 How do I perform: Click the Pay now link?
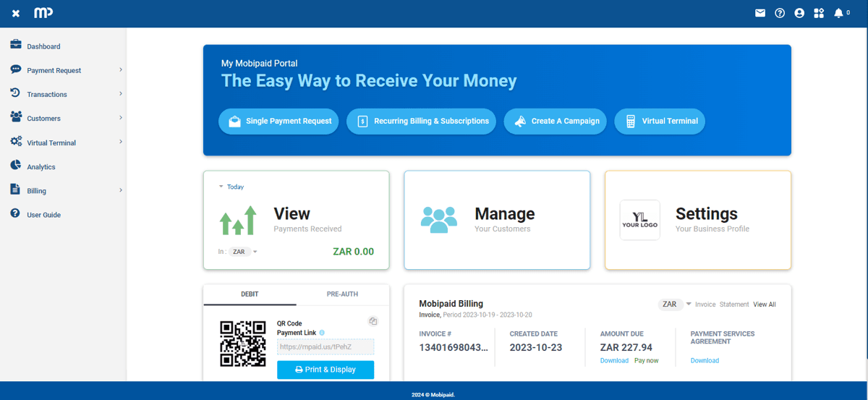(646, 360)
